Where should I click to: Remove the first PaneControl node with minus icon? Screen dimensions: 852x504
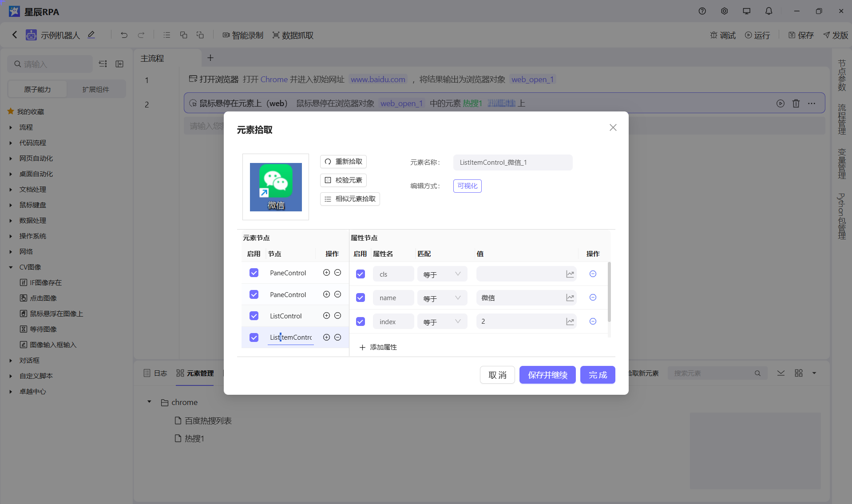tap(337, 273)
